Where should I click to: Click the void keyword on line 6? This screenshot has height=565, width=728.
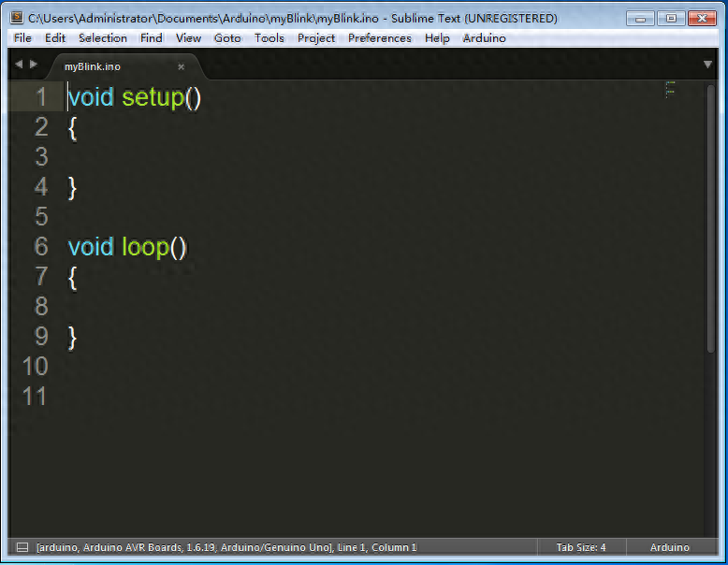91,246
